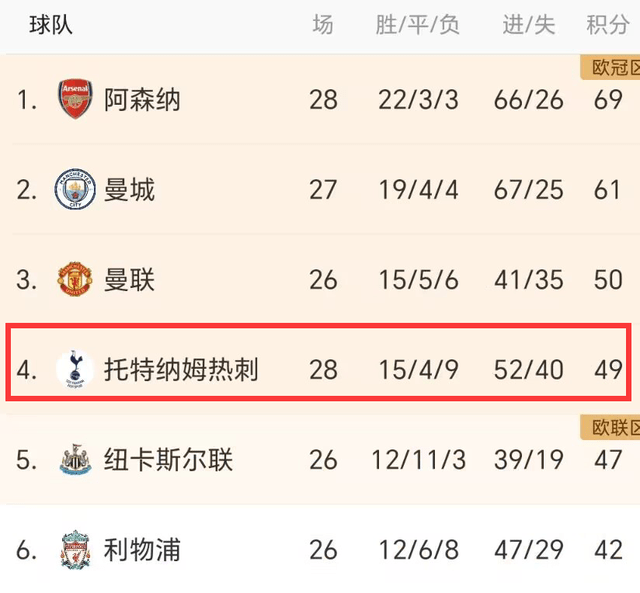This screenshot has width=640, height=593.
Task: Click Arsenal's 69 points value
Action: coord(607,100)
